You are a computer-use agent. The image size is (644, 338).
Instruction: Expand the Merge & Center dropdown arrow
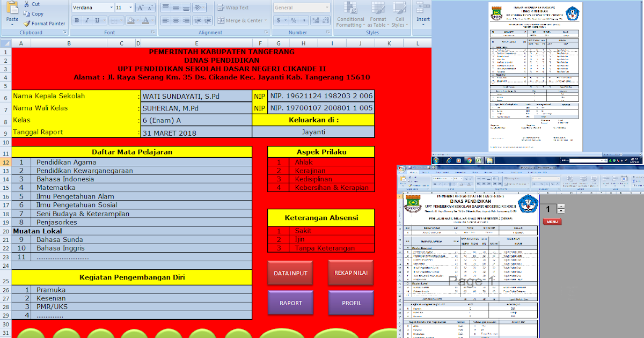pos(265,20)
